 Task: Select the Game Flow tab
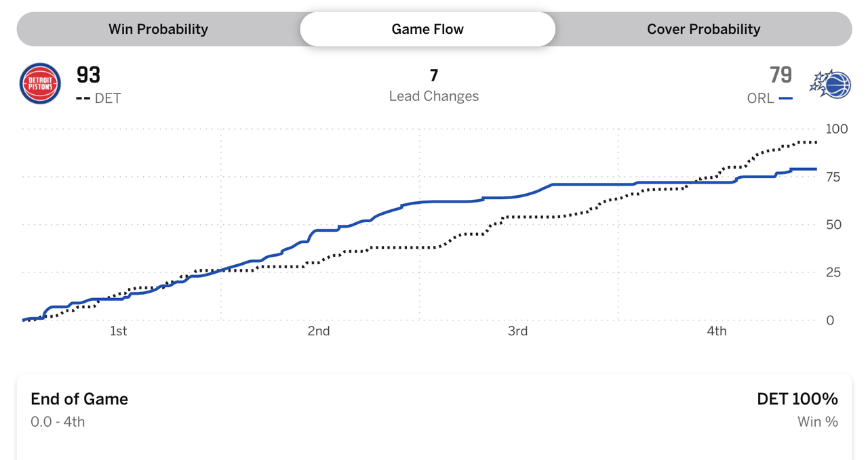pyautogui.click(x=428, y=29)
